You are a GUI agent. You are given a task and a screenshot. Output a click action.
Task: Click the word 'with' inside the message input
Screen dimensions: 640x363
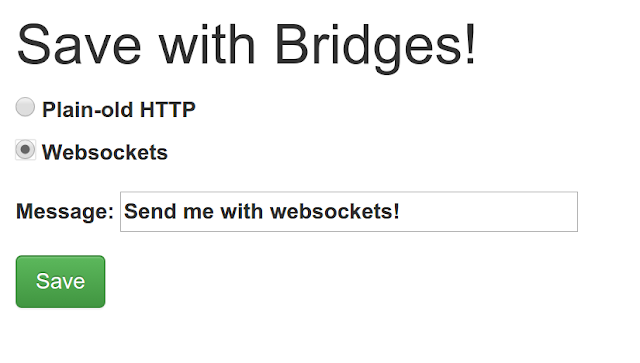click(241, 212)
